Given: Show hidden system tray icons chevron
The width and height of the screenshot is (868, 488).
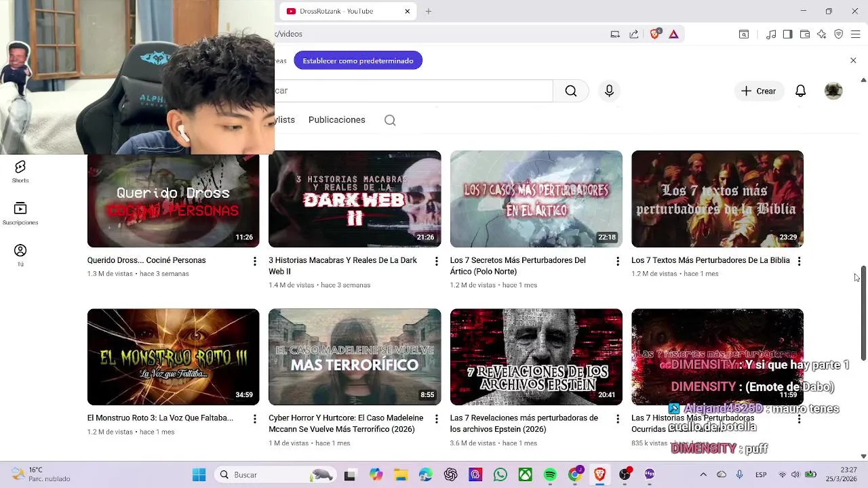Looking at the screenshot, I should pos(703,474).
